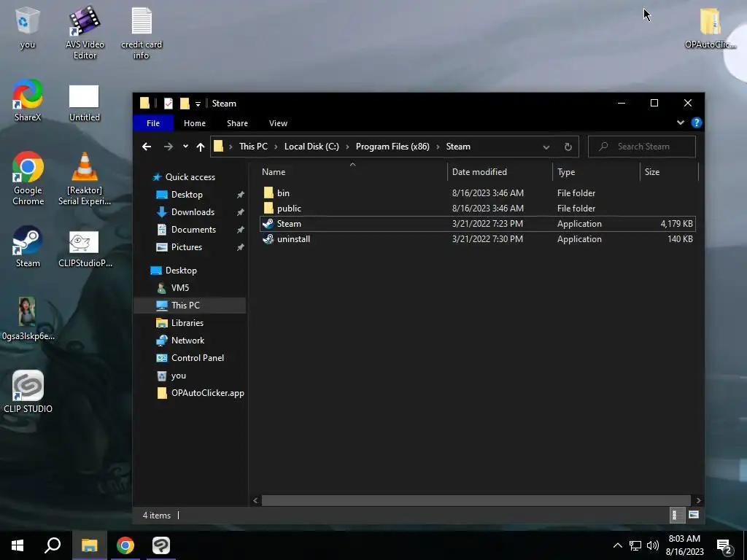Viewport: 747px width, 560px height.
Task: Open pinned Desktop under Quick access
Action: pos(187,195)
